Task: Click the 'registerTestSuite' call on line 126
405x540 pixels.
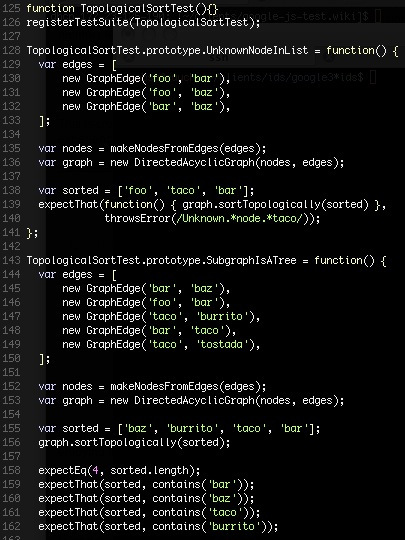Action: click(x=77, y=22)
